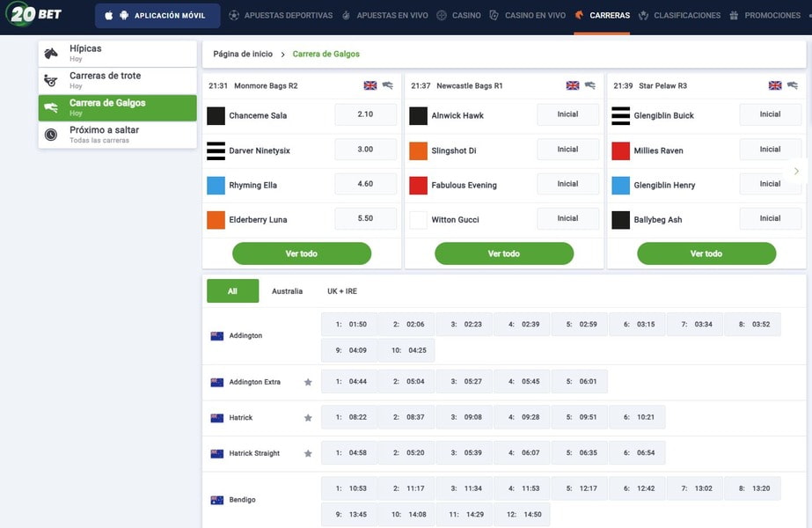This screenshot has height=528, width=812.
Task: Click Inicial odds for Millies Raven
Action: pos(771,150)
